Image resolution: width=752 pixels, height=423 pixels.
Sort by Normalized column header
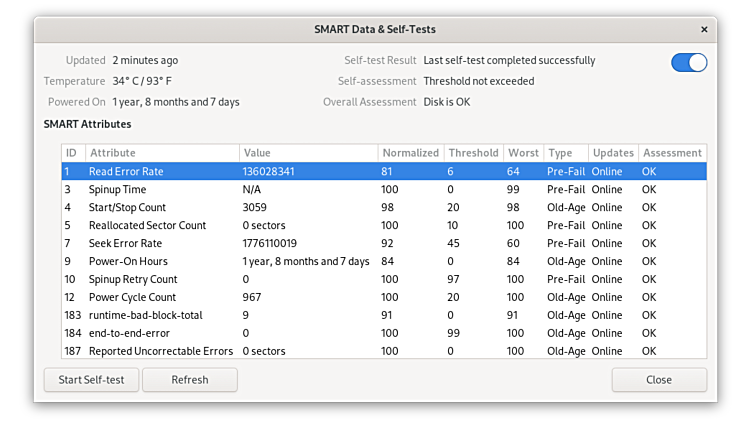[410, 153]
